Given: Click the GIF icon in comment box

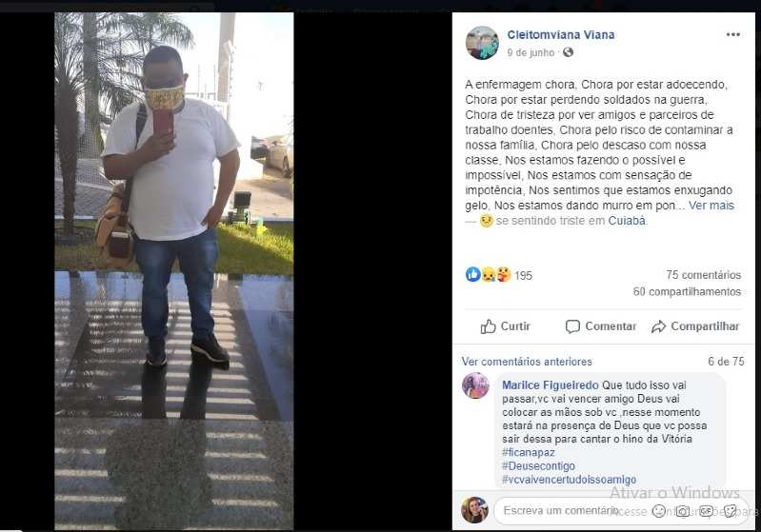Looking at the screenshot, I should [x=706, y=511].
